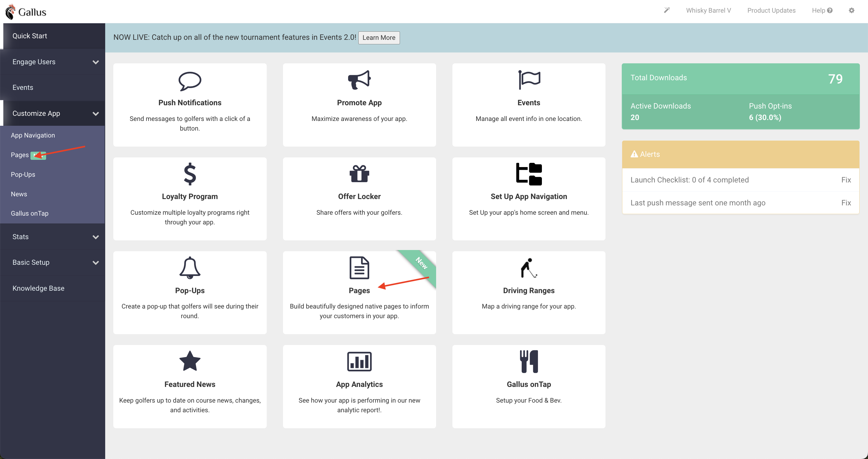Screen dimensions: 868x459
Task: Click the Driving Ranges golfer icon
Action: (x=529, y=268)
